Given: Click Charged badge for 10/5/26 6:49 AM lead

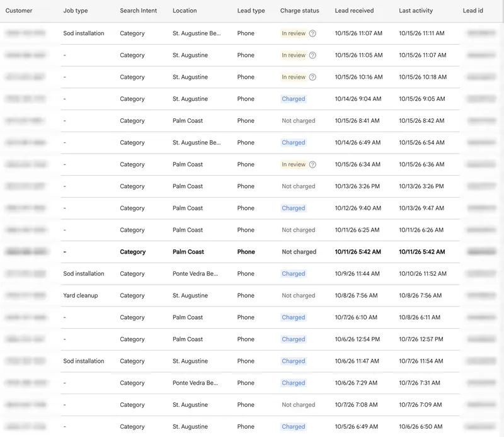Looking at the screenshot, I should tap(293, 427).
